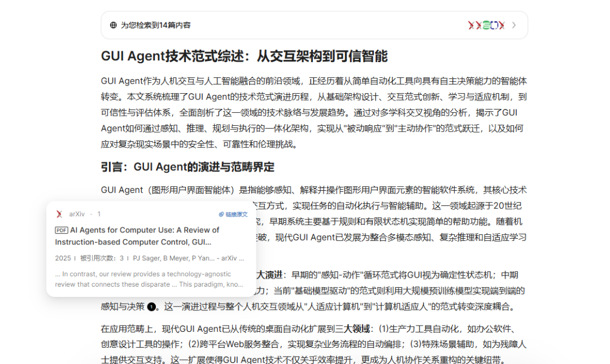Viewport: 610px width, 364px height.
Task: Click the arXiv logo in the citation card
Action: coord(59,214)
